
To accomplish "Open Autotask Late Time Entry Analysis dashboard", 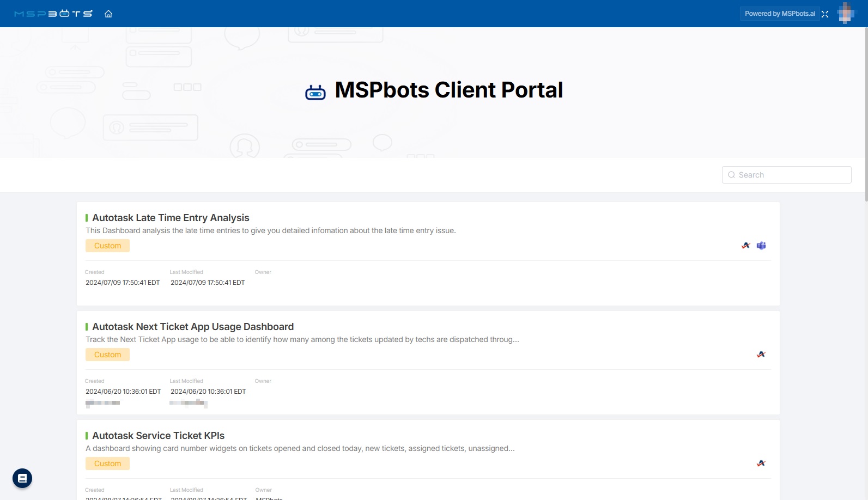I will point(171,218).
